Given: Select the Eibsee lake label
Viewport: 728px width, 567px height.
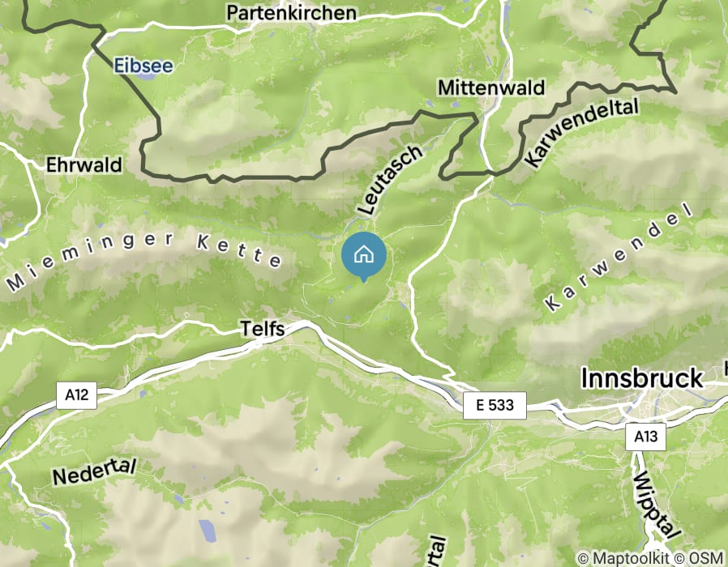Looking at the screenshot, I should [x=143, y=66].
